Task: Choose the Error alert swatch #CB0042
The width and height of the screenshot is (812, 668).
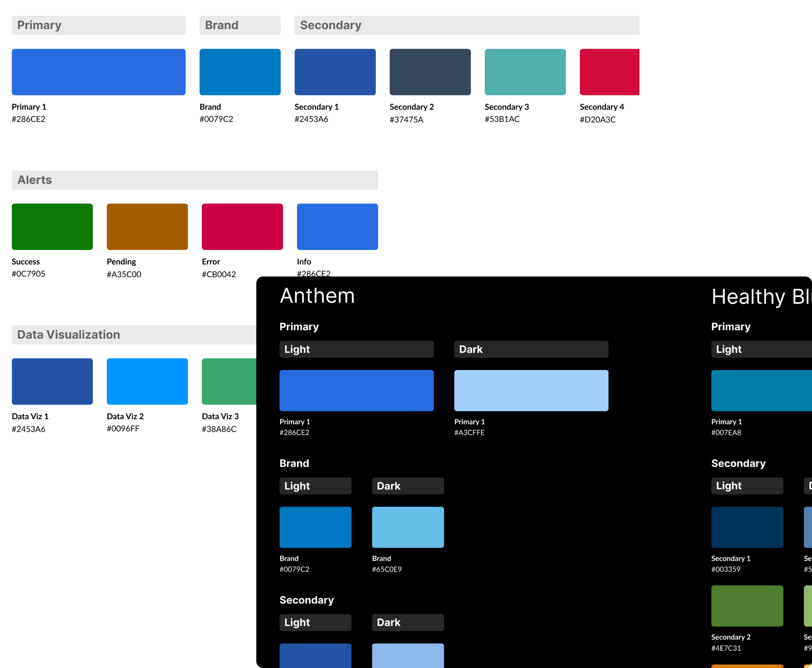Action: click(x=242, y=227)
